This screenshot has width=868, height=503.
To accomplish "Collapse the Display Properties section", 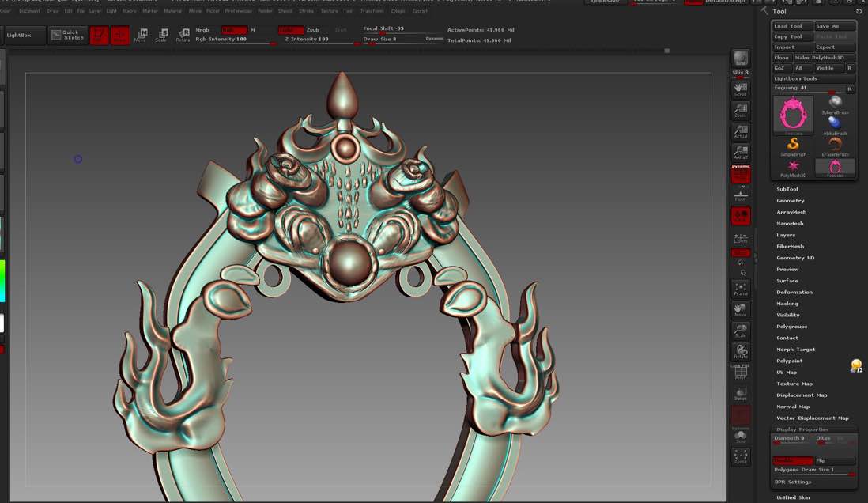I will (x=802, y=429).
